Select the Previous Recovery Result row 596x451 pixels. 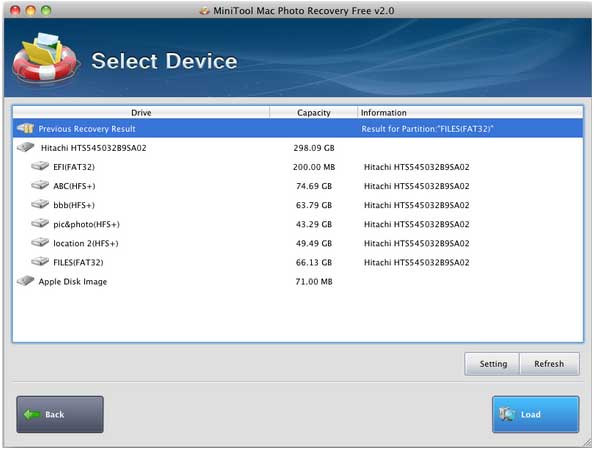pyautogui.click(x=298, y=128)
